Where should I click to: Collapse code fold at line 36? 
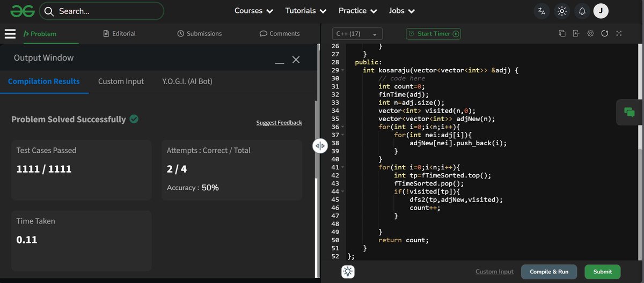pyautogui.click(x=342, y=127)
